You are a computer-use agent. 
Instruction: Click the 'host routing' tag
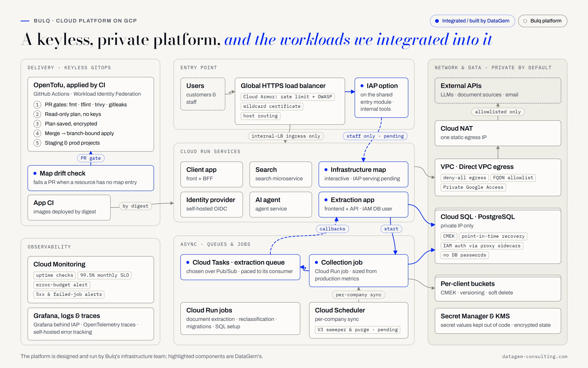tap(260, 116)
